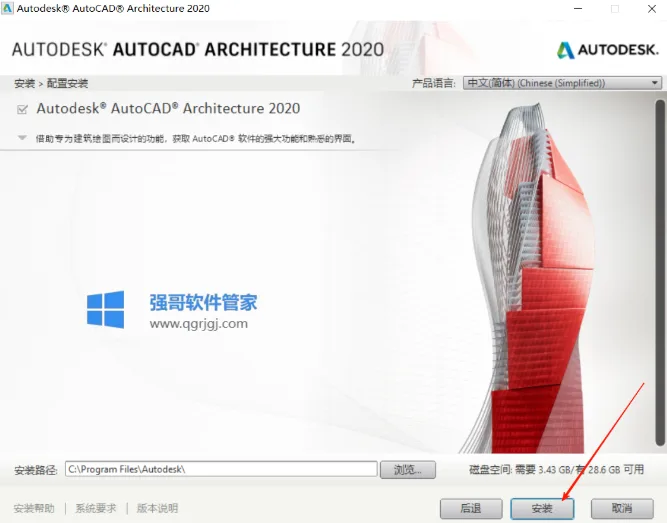Click the AutoCAD title bar app icon
Image resolution: width=667 pixels, height=523 pixels.
(x=7, y=8)
